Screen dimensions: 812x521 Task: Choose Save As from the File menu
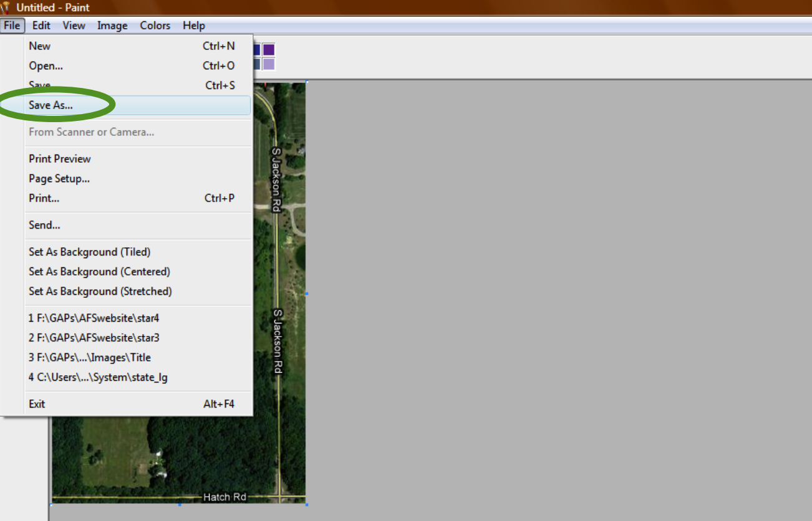[50, 105]
